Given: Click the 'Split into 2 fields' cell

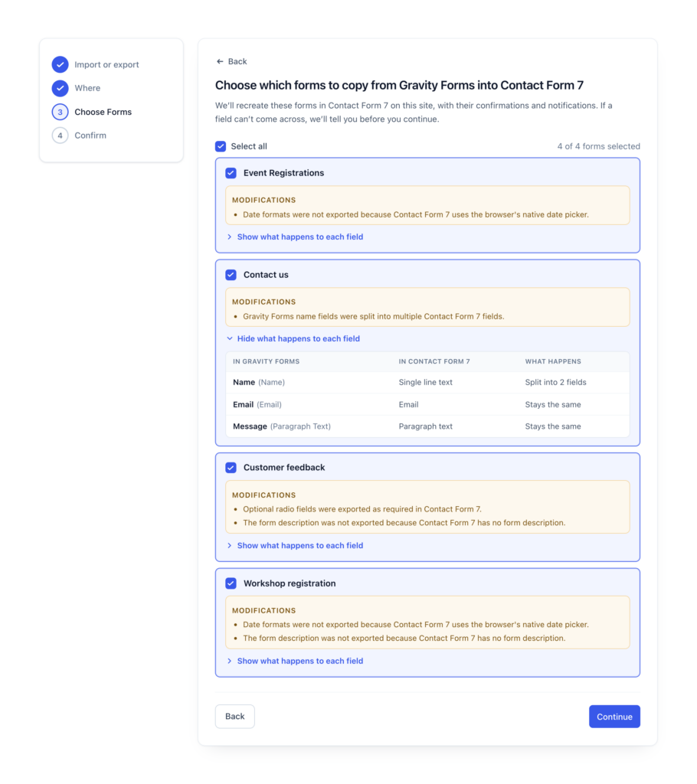Looking at the screenshot, I should (x=555, y=383).
